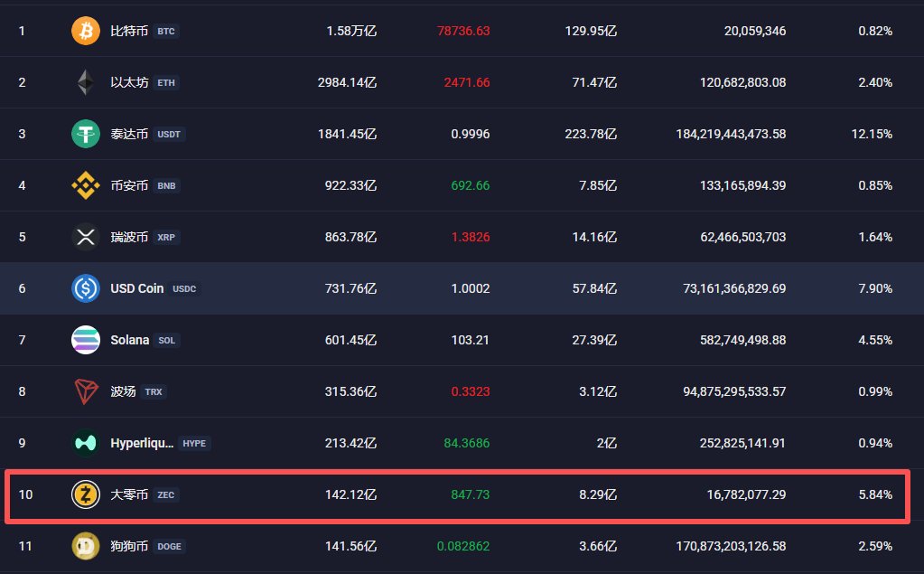This screenshot has height=574, width=924.
Task: Click the XRP black X icon
Action: (x=86, y=237)
